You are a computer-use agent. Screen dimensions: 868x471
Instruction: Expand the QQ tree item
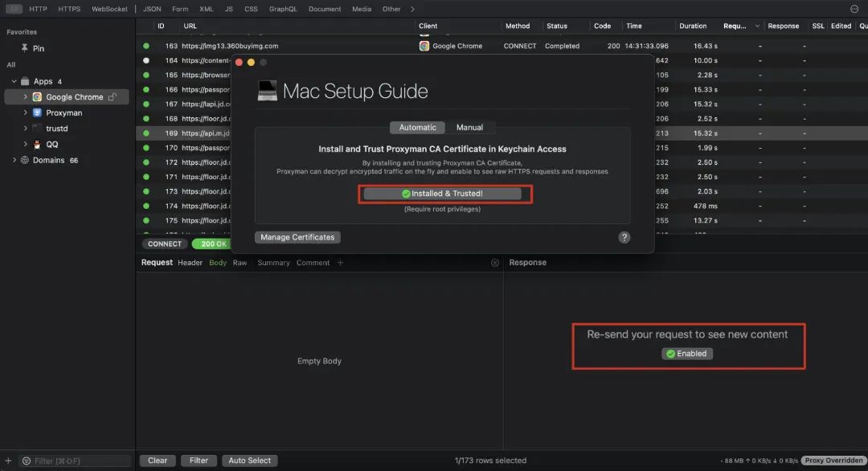click(x=25, y=144)
